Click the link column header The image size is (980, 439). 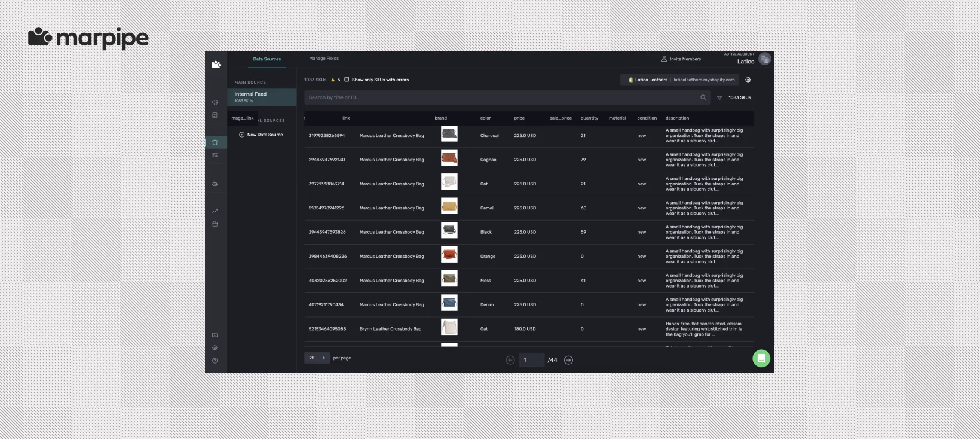(x=346, y=118)
